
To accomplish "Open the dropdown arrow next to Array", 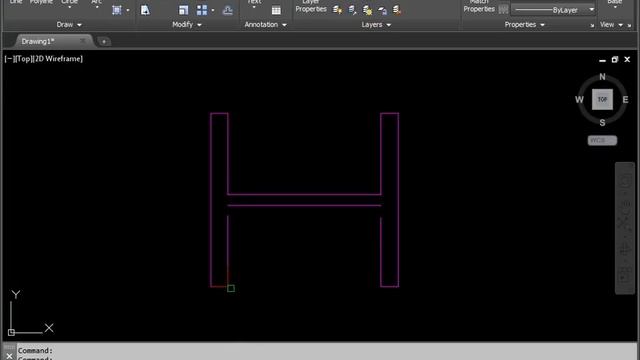I will 213,10.
